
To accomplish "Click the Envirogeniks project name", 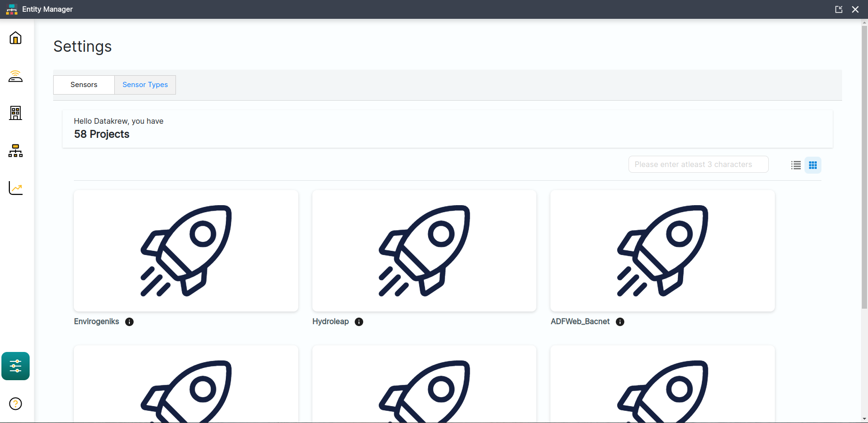I will pos(96,321).
